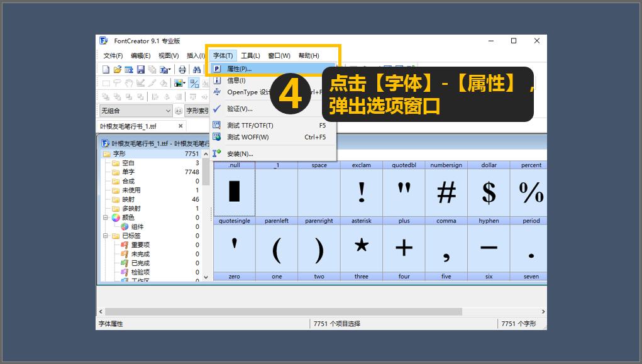Viewport: 642px width, 364px height.
Task: Select the rectangle selection tool
Action: coord(106,83)
